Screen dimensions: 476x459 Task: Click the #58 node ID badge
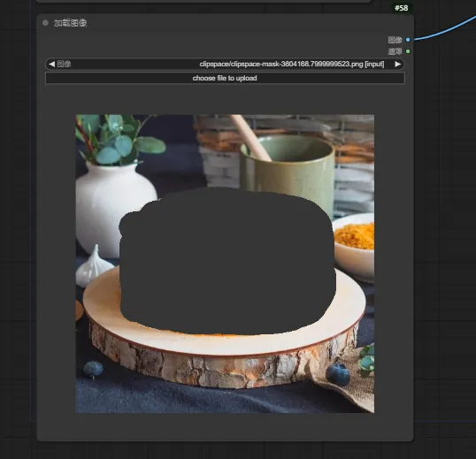402,8
